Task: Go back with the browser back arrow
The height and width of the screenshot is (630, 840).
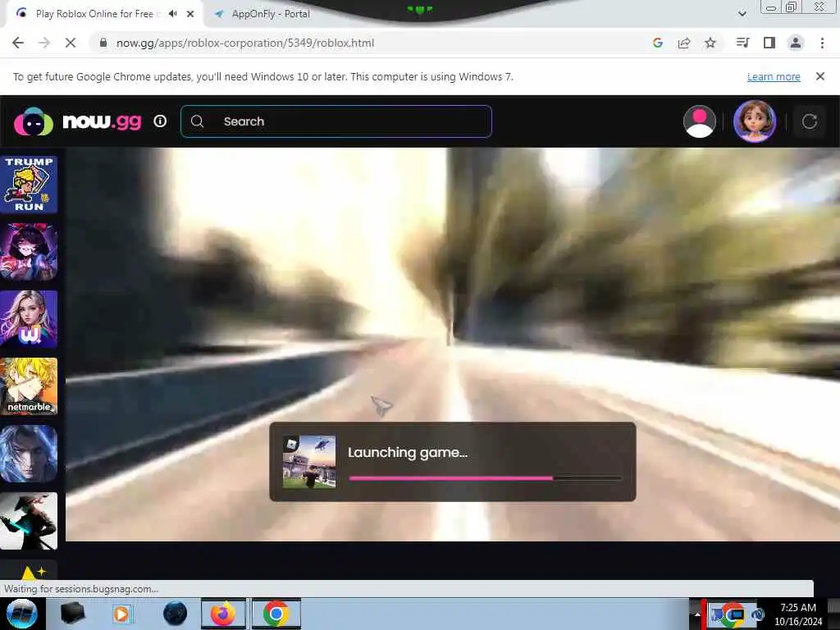Action: tap(18, 43)
